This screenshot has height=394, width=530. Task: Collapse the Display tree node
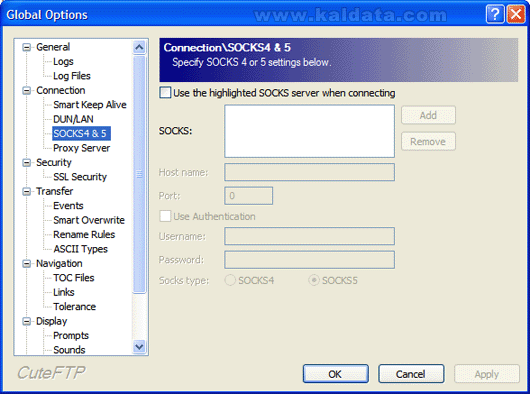point(26,321)
